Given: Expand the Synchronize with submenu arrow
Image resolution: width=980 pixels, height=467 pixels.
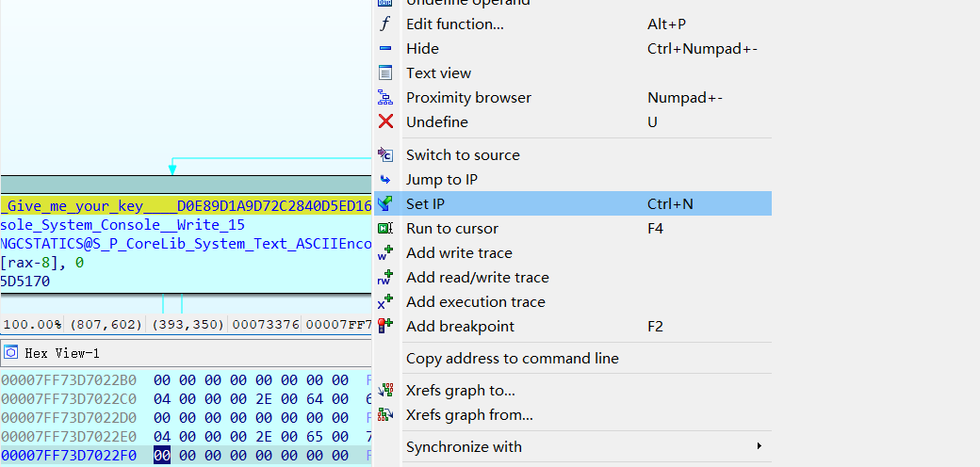Looking at the screenshot, I should click(759, 447).
